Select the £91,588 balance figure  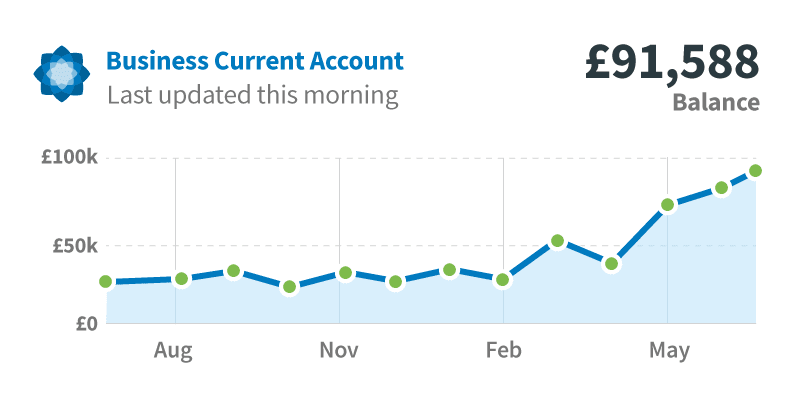click(672, 62)
